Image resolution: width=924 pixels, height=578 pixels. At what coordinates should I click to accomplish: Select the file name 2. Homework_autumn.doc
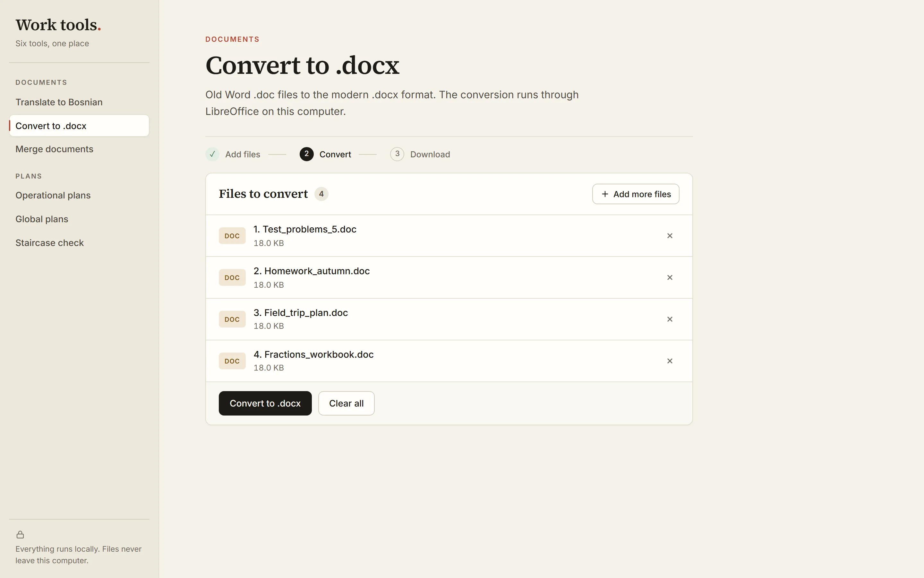coord(312,271)
